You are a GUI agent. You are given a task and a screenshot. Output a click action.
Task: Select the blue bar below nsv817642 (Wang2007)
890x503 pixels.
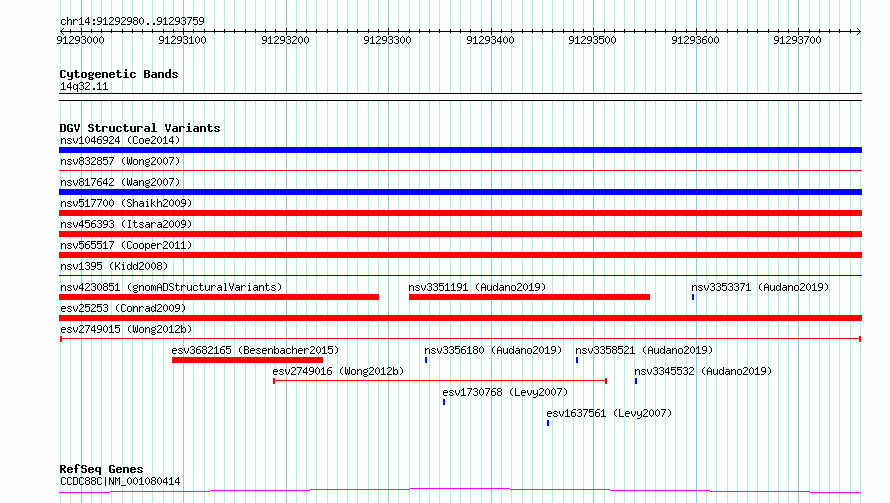(x=460, y=192)
